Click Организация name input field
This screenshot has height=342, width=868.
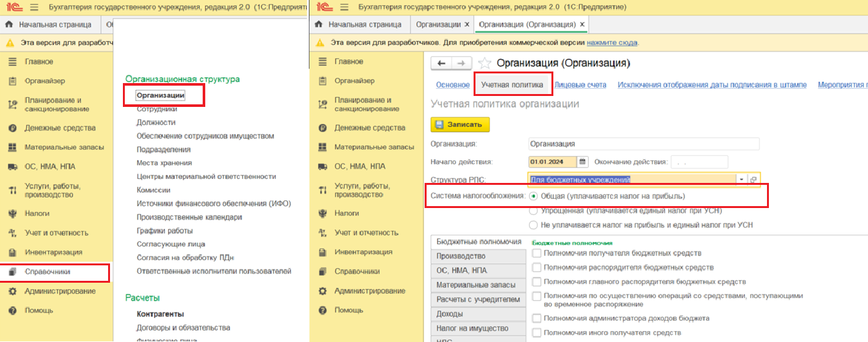pos(643,144)
